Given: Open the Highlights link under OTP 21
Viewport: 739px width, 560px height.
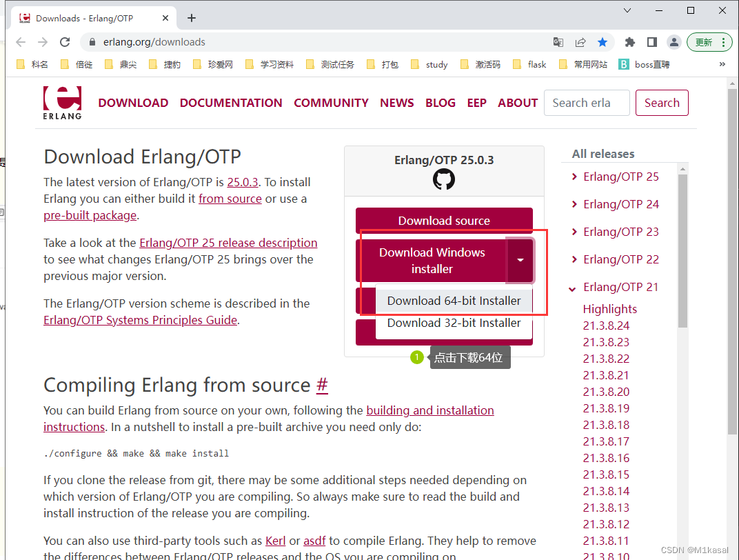Looking at the screenshot, I should pos(610,309).
